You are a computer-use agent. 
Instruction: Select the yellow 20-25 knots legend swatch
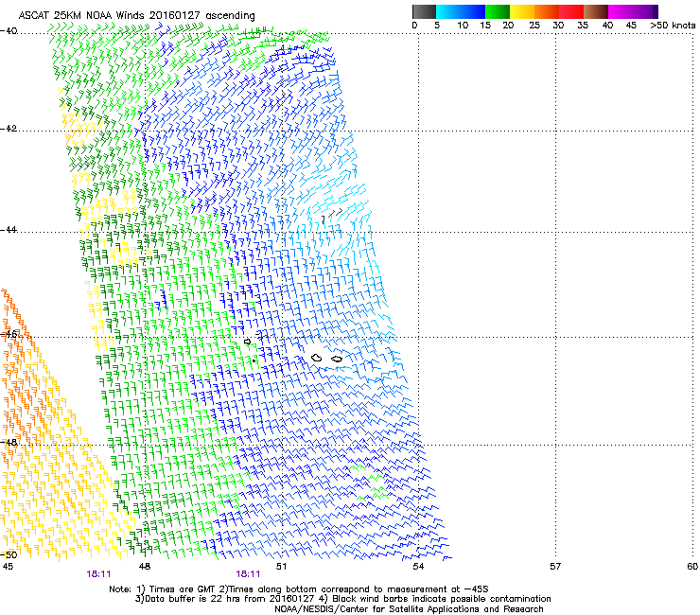click(522, 11)
